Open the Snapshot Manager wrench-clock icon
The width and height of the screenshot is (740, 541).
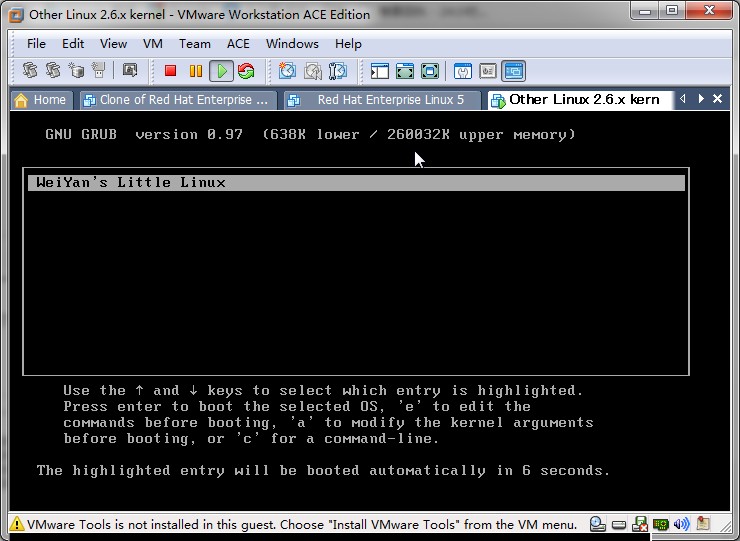(x=337, y=71)
